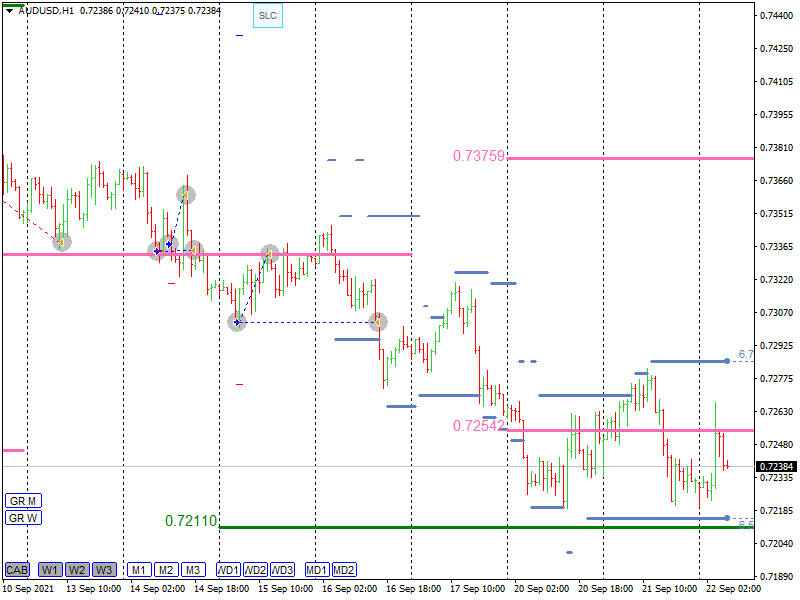Turn off the W3 level button

coord(104,570)
